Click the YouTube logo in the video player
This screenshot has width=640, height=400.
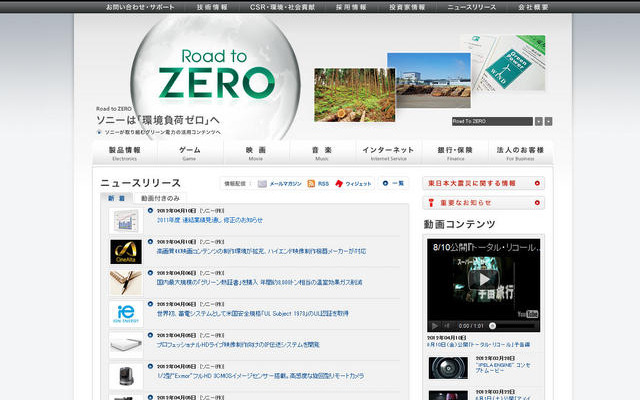(x=528, y=314)
